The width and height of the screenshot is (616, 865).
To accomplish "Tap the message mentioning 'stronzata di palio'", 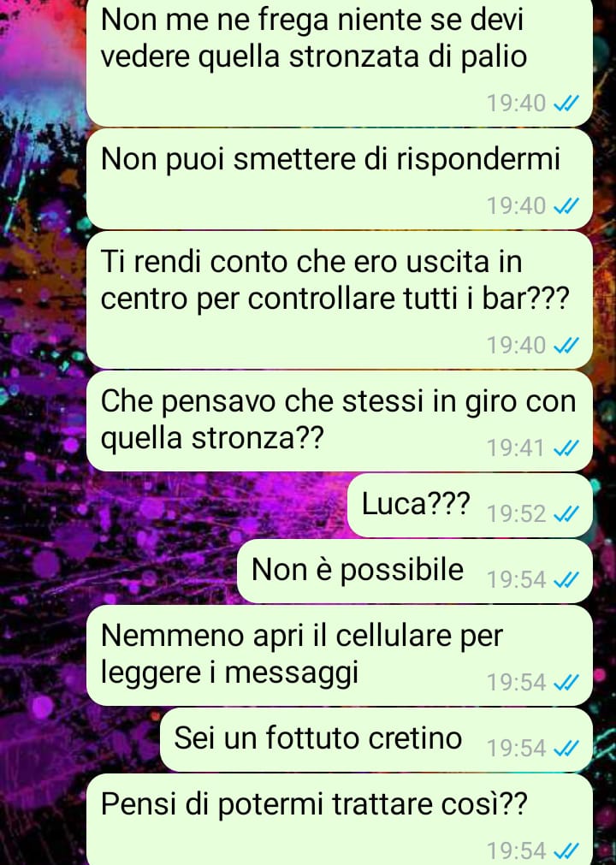I will click(340, 63).
